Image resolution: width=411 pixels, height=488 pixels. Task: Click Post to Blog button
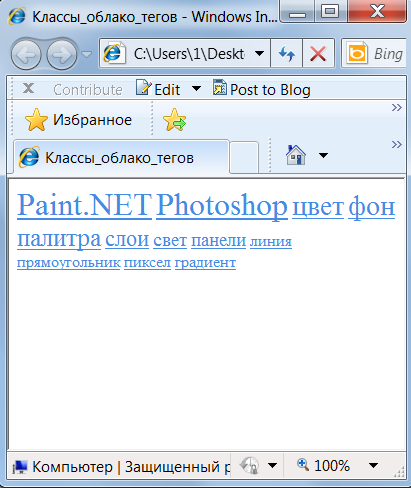tap(262, 89)
